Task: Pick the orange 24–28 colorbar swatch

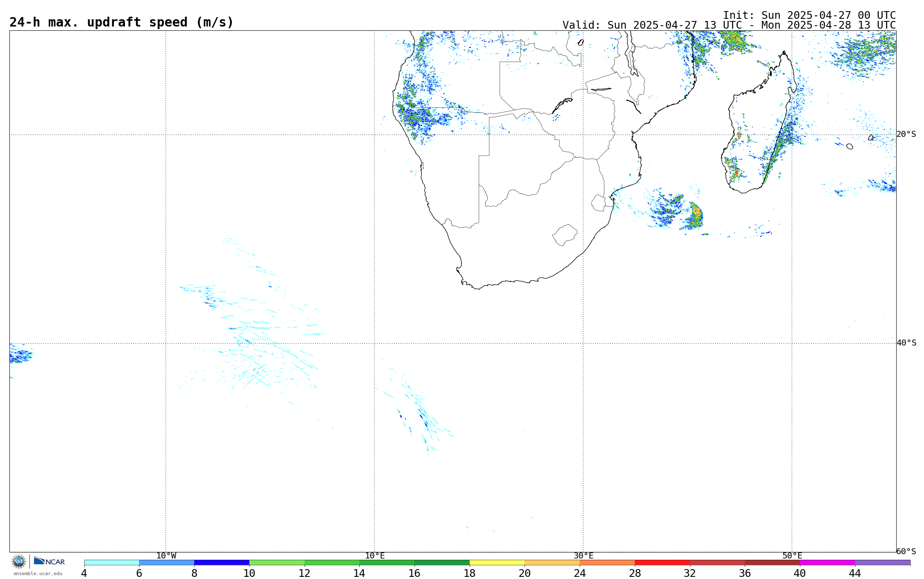Action: click(x=607, y=563)
